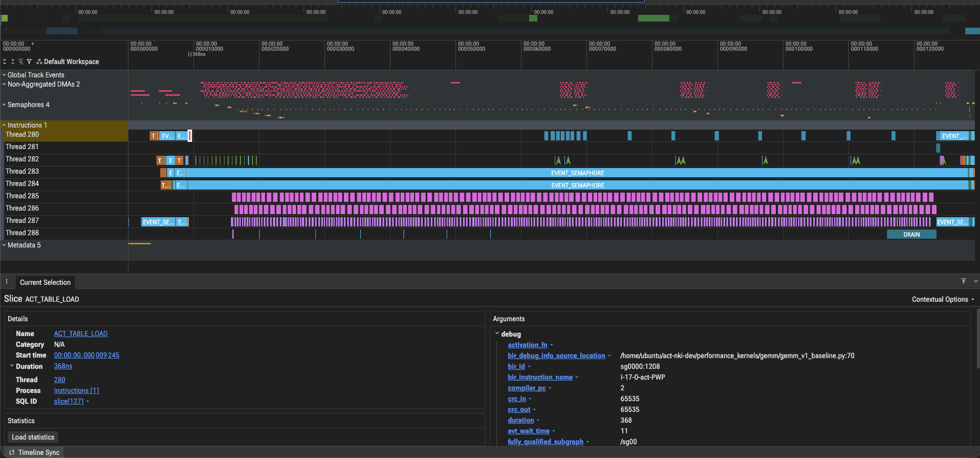Click the activation_fn argument link
Screen dimensions: 980x458
tap(527, 345)
